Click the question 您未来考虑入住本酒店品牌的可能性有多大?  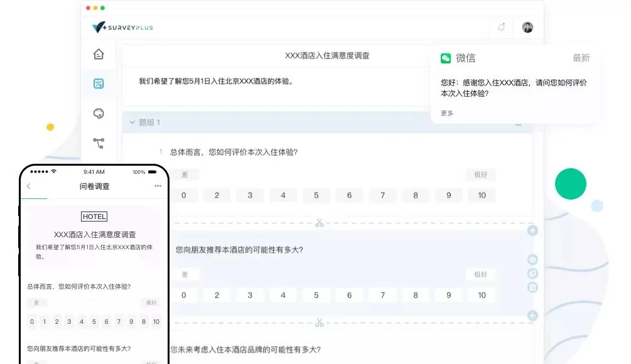tap(245, 350)
